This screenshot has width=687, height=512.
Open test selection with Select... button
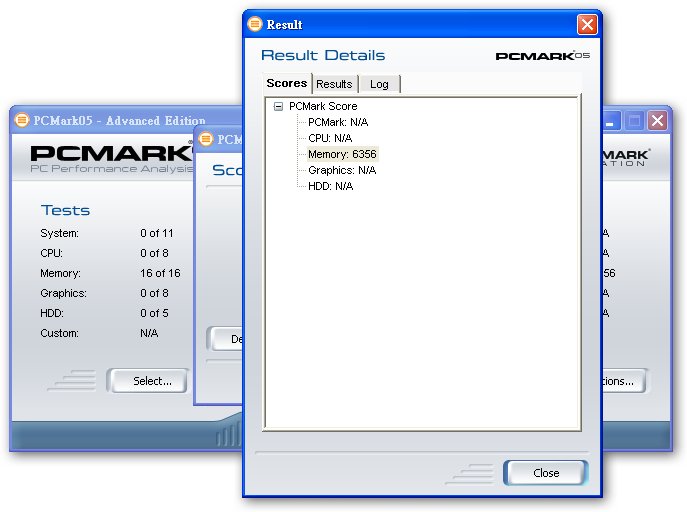[153, 381]
